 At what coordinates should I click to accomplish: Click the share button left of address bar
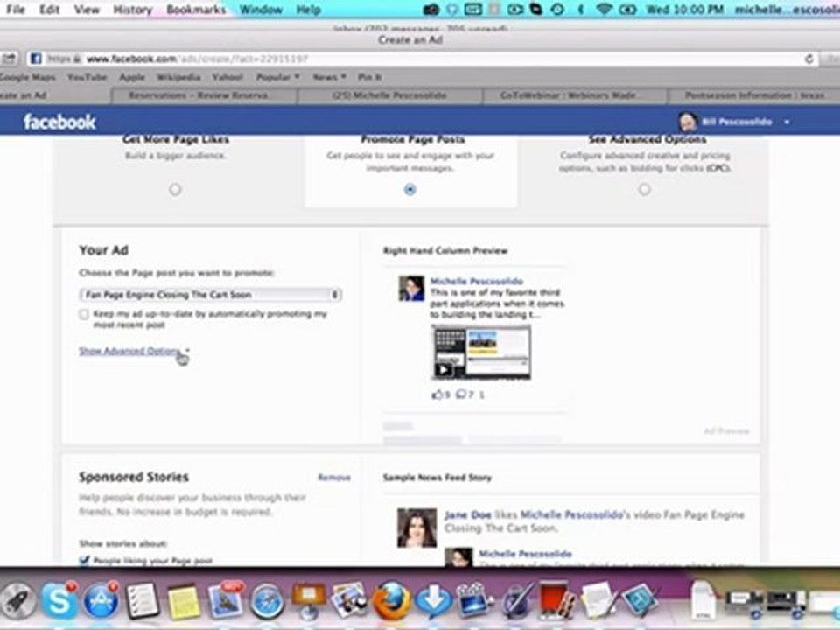[10, 59]
